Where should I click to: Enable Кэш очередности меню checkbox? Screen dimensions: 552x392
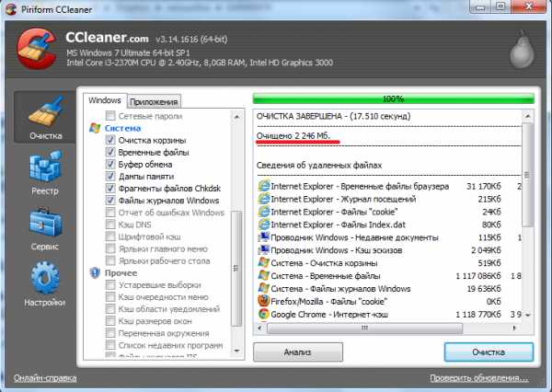[x=110, y=296]
